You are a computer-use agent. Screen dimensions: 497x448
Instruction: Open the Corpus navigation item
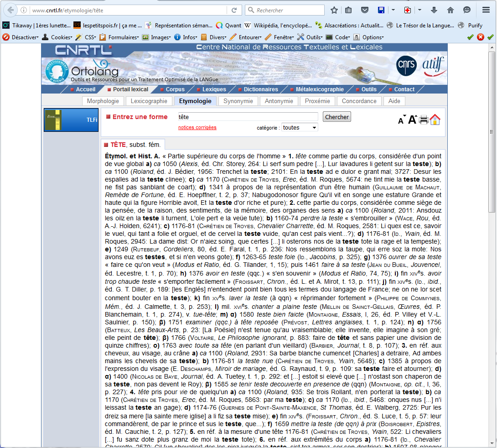172,89
